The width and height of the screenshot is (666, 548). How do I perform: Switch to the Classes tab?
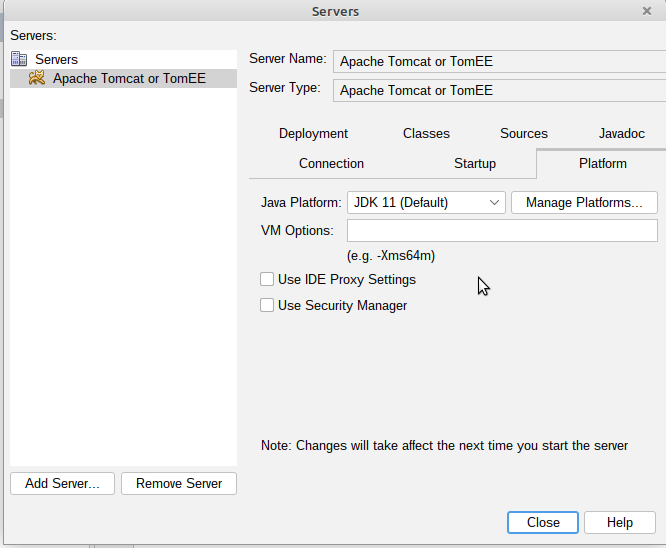426,133
